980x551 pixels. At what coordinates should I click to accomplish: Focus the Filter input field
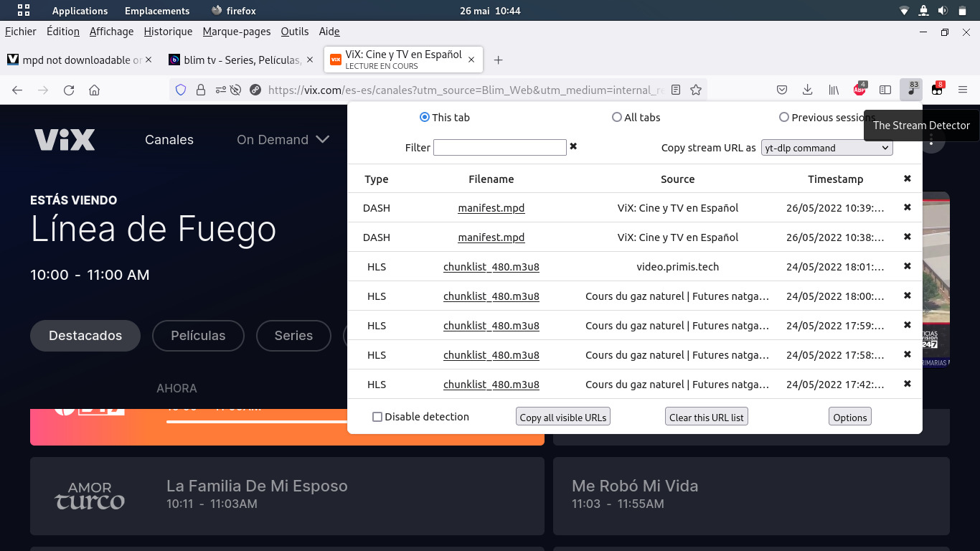pos(500,147)
